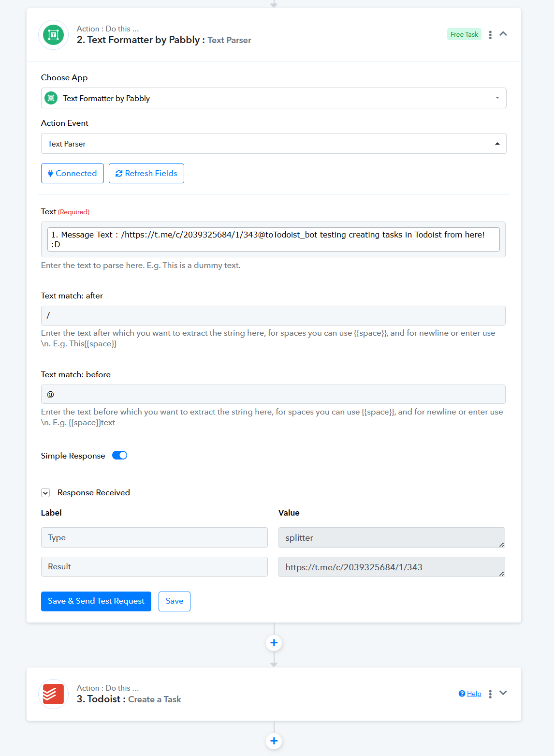Click the Text match: after field
554x756 pixels.
[x=273, y=315]
